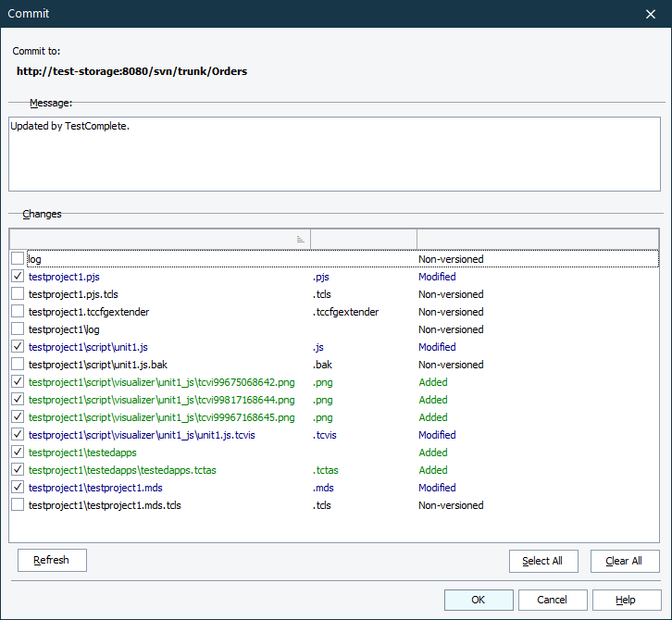This screenshot has height=620, width=672.
Task: Confirm the commit with OK
Action: 479,600
